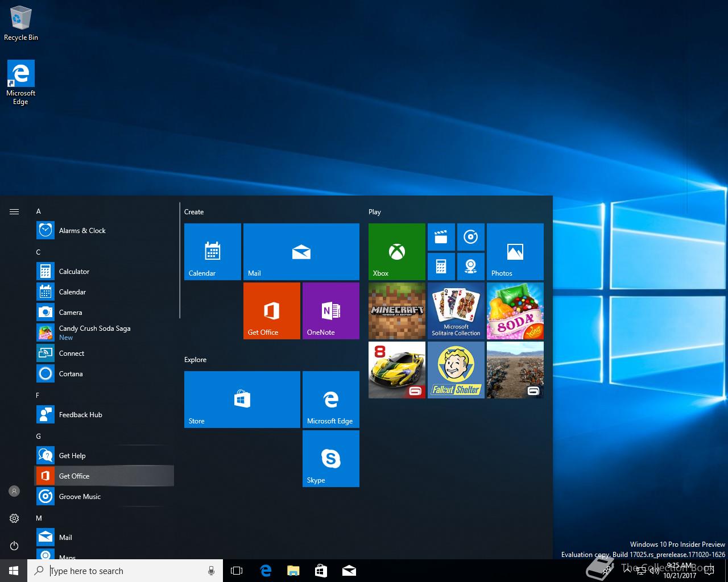Open Mail from the app list
Screen dimensions: 728x582
(x=104, y=538)
